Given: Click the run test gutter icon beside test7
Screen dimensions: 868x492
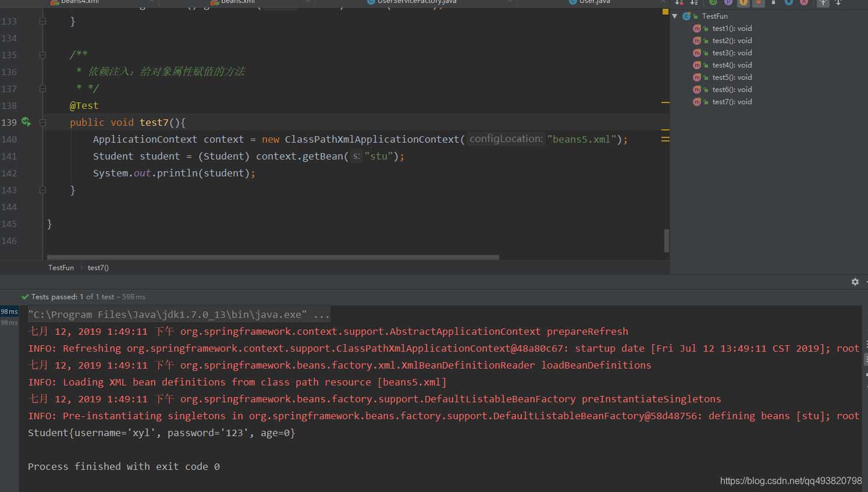Looking at the screenshot, I should point(26,122).
